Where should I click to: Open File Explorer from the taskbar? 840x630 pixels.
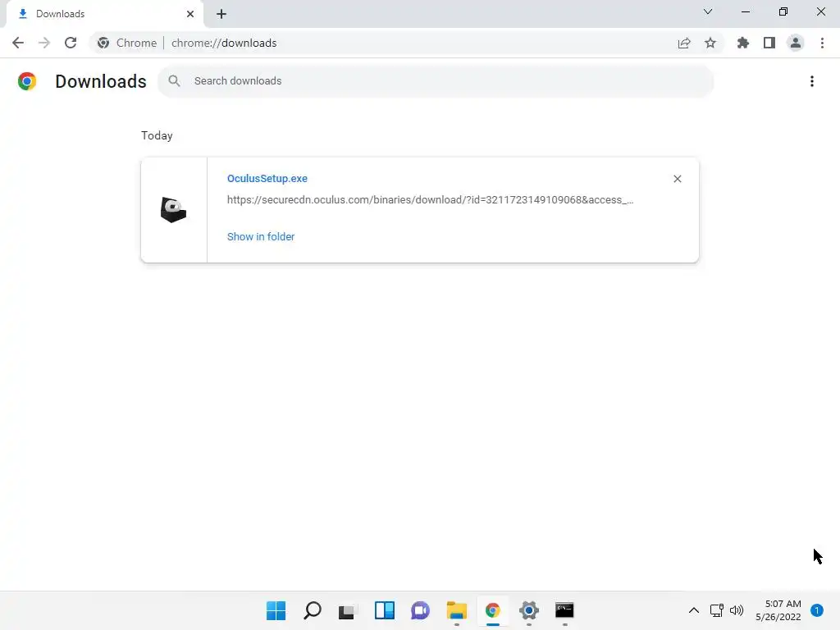click(x=456, y=610)
